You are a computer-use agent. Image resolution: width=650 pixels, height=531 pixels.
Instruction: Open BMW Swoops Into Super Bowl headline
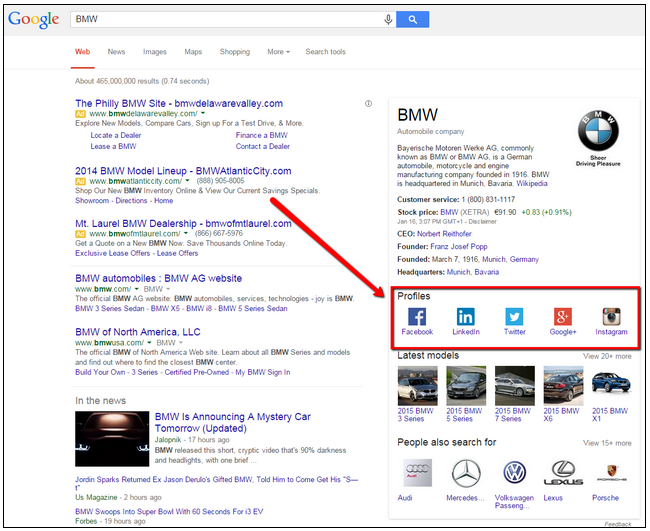(169, 512)
